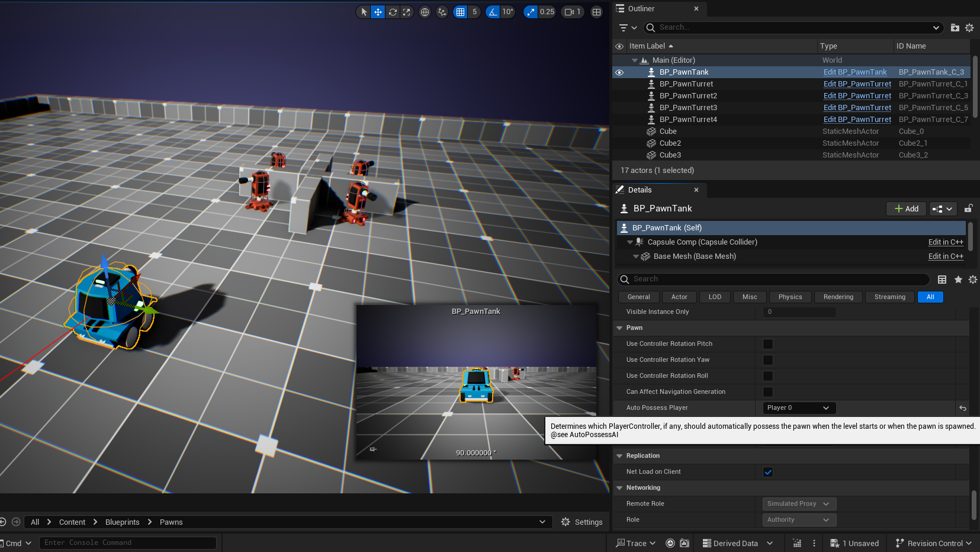
Task: Toggle rotation snapping angle icon
Action: 493,12
